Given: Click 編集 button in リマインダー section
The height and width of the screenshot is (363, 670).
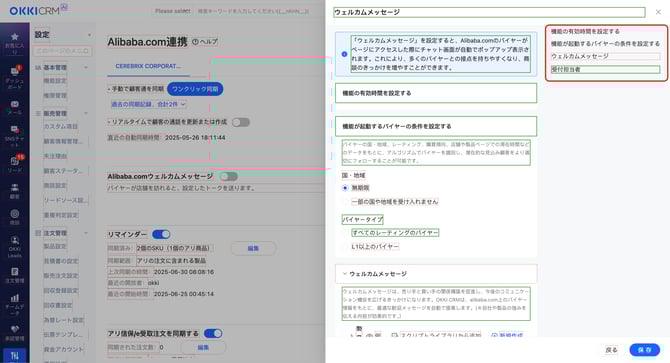Looking at the screenshot, I should pos(253,248).
